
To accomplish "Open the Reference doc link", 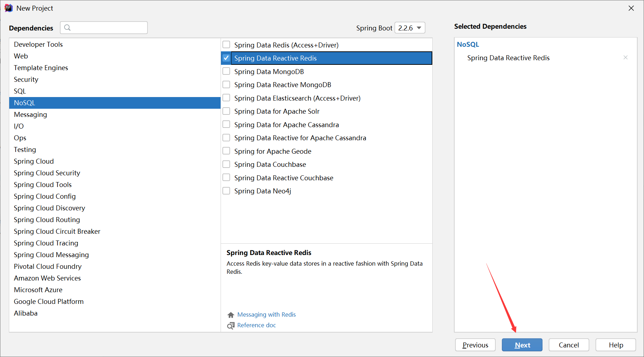I will [256, 325].
